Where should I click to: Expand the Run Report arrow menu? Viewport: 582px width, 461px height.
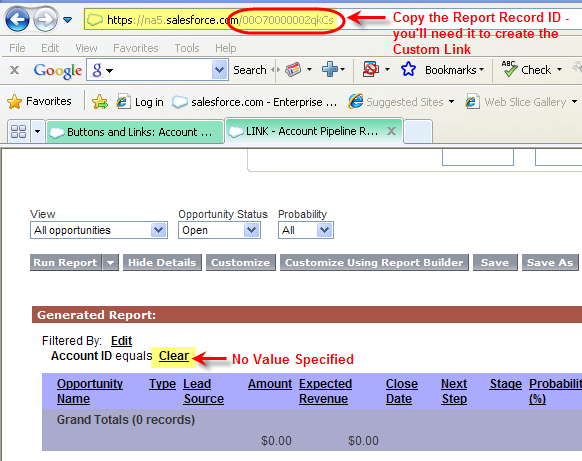(x=110, y=262)
